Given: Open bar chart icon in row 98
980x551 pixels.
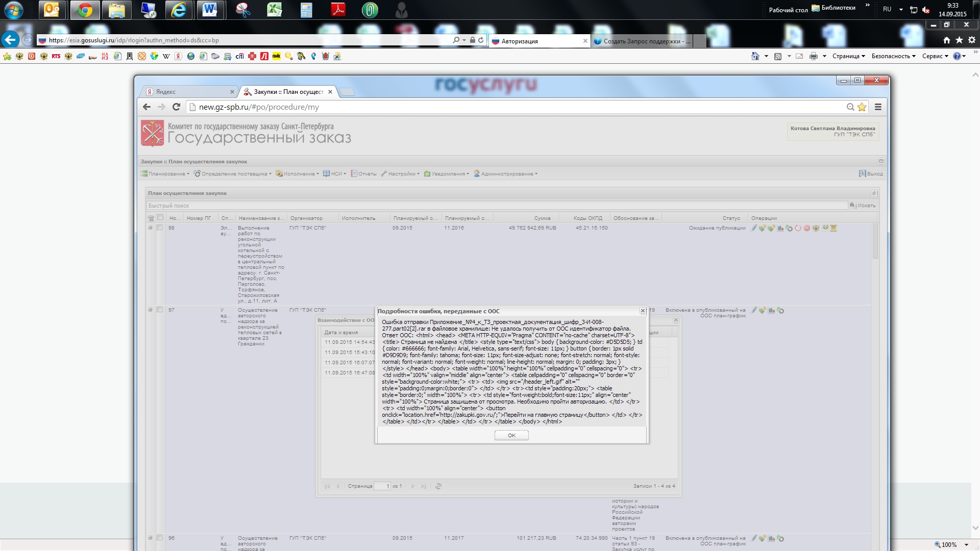Looking at the screenshot, I should pos(780,228).
